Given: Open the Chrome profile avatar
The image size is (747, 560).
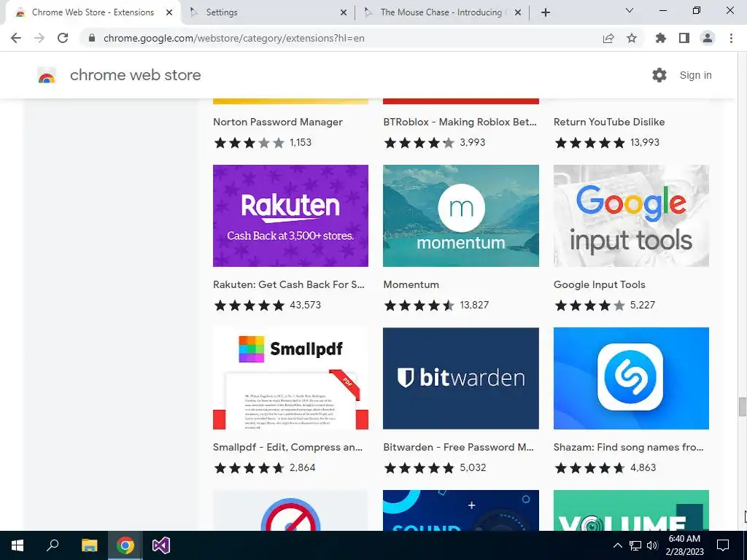Looking at the screenshot, I should tap(708, 38).
